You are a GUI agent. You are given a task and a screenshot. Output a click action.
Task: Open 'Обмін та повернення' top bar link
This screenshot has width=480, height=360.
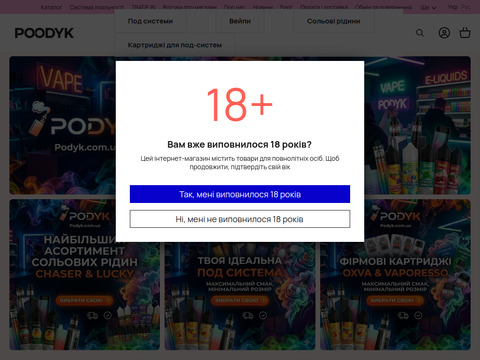383,7
